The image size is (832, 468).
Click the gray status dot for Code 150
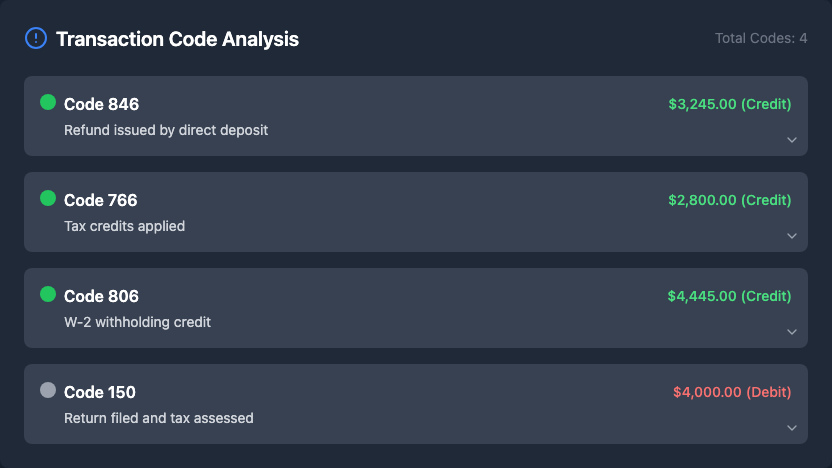click(48, 390)
